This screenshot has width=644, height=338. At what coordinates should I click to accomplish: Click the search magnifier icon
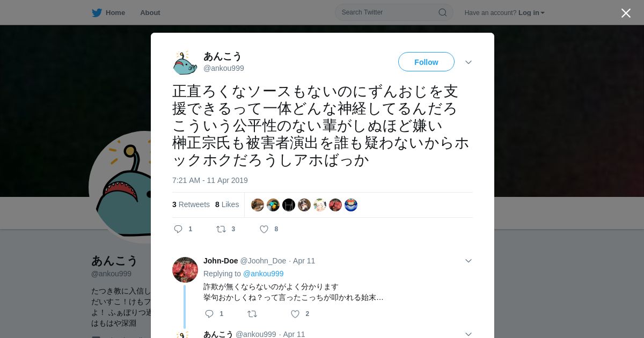pos(443,12)
